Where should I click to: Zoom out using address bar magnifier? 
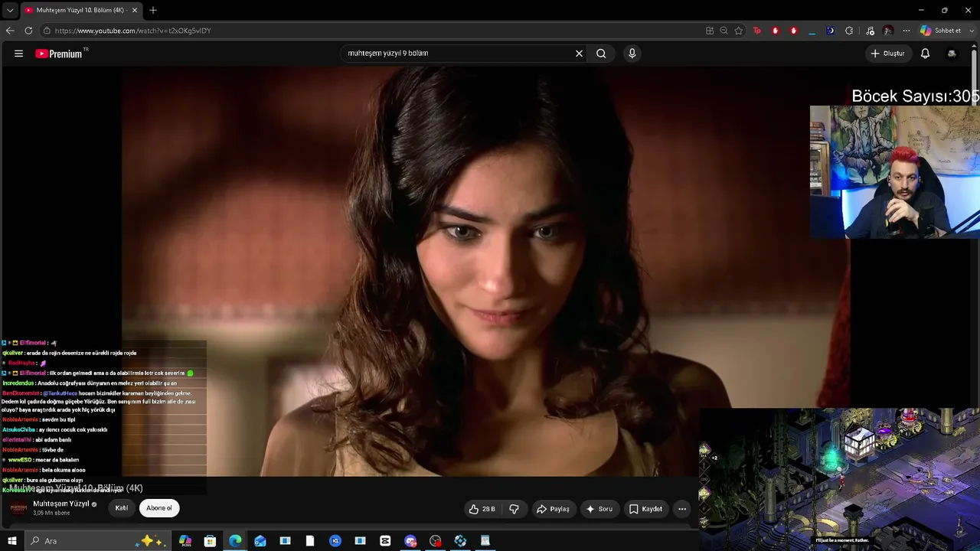tap(724, 31)
